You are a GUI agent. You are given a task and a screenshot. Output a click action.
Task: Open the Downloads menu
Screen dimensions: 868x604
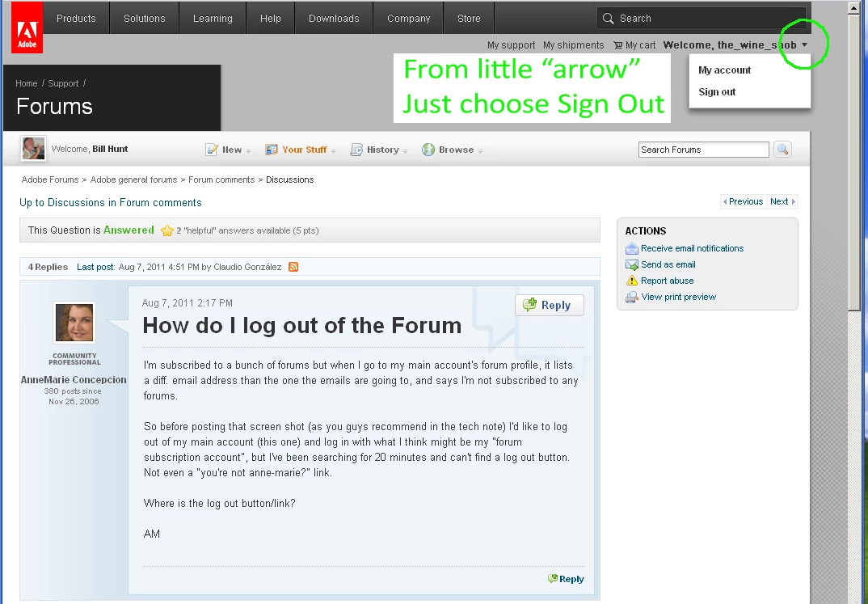(334, 19)
